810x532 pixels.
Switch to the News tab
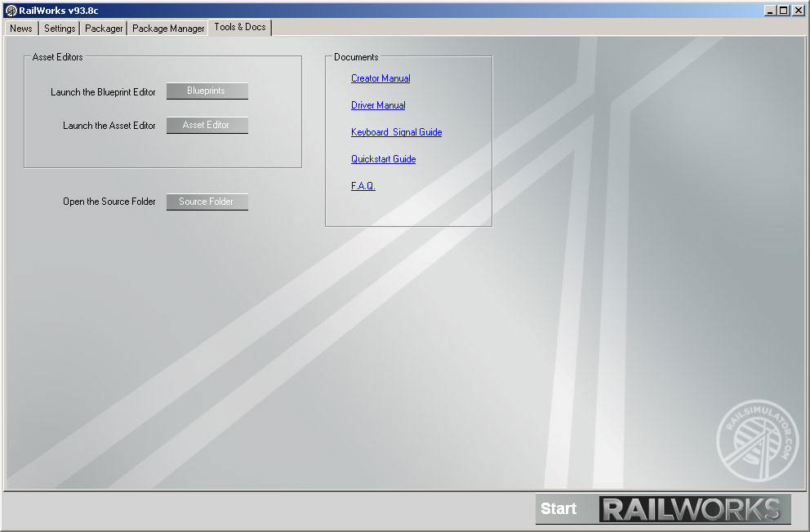point(21,29)
